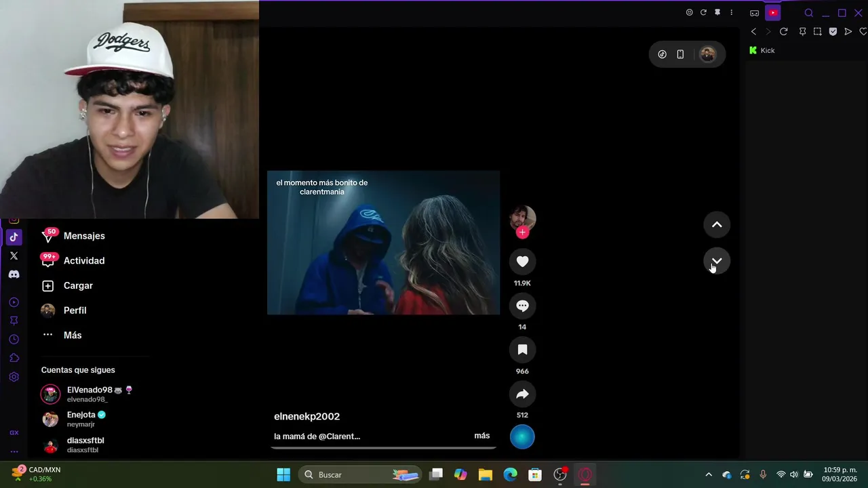The width and height of the screenshot is (868, 488).
Task: Go forward in the browser
Action: pyautogui.click(x=768, y=31)
